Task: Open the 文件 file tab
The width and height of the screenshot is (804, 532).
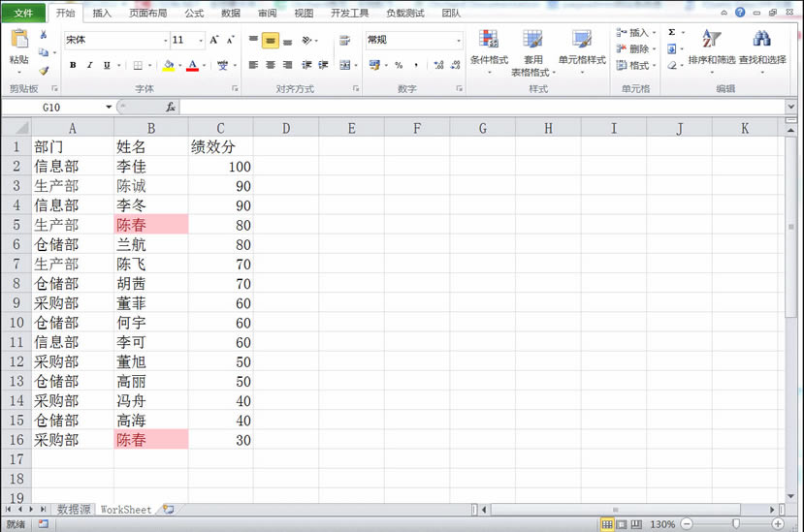Action: pyautogui.click(x=23, y=13)
